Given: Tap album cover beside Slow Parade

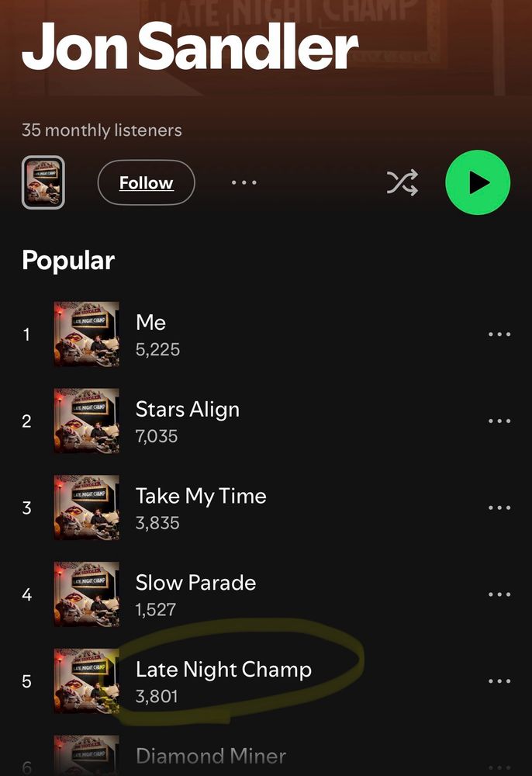Looking at the screenshot, I should (x=87, y=594).
